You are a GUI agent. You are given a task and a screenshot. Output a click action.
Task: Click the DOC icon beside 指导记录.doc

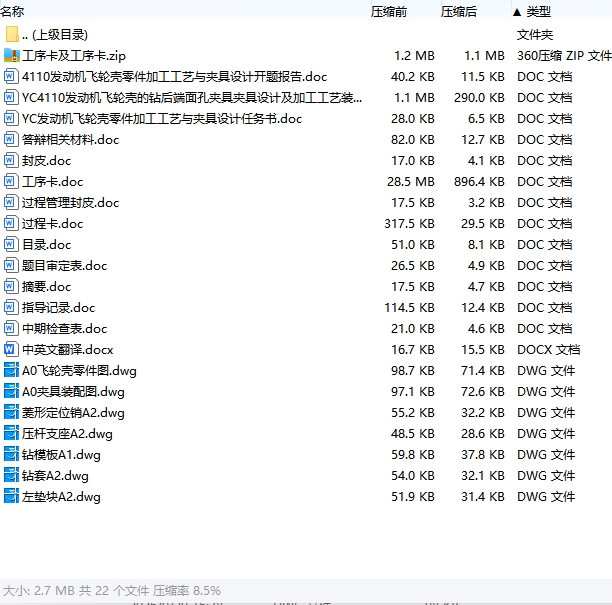point(11,308)
